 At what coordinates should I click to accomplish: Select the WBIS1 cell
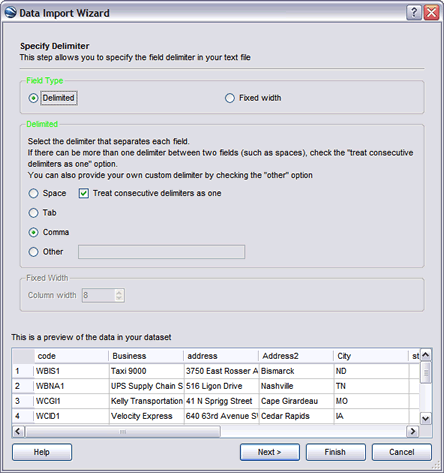point(71,371)
